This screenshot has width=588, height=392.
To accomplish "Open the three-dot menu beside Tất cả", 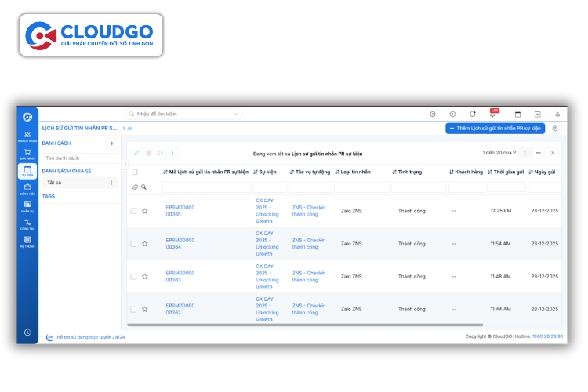I will pyautogui.click(x=111, y=183).
